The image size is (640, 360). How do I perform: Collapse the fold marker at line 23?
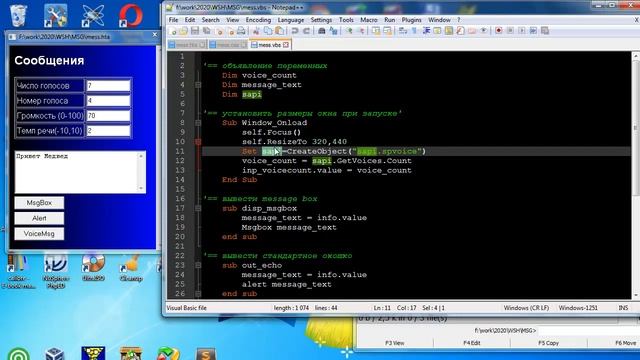198,265
